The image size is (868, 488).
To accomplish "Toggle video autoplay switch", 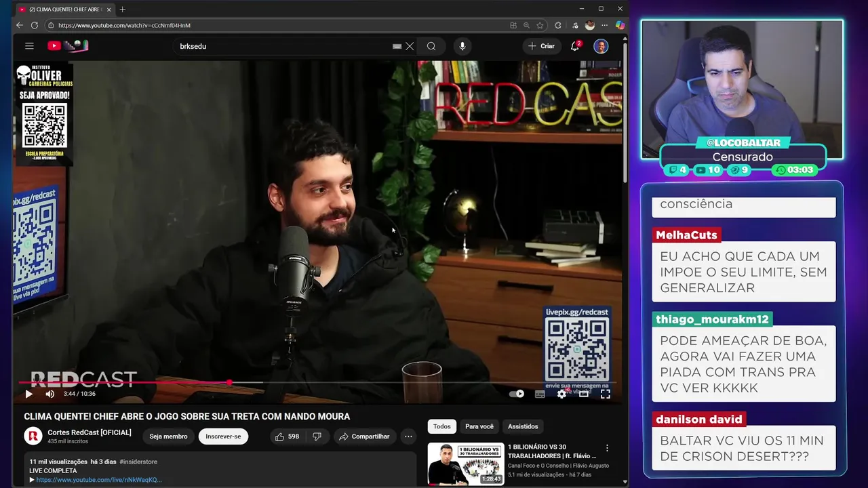I will (517, 394).
